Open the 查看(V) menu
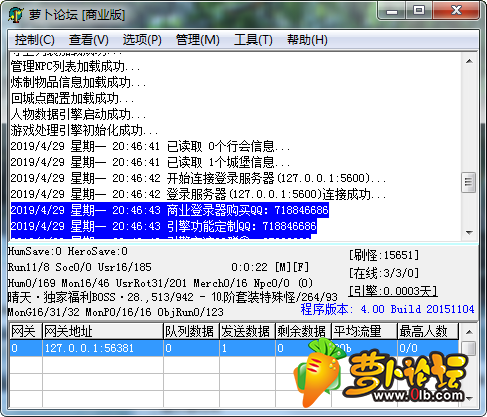487x417 pixels. coord(89,40)
